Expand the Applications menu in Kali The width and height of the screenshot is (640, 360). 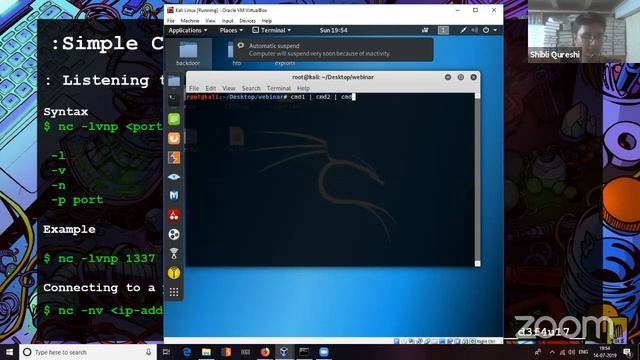click(188, 30)
